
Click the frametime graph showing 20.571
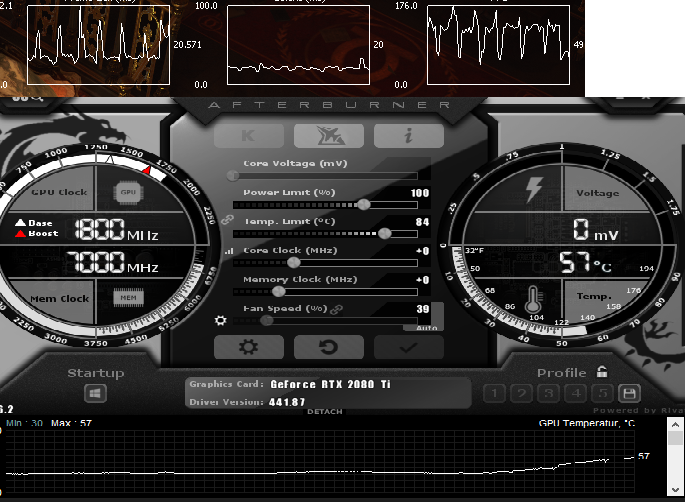pos(98,45)
